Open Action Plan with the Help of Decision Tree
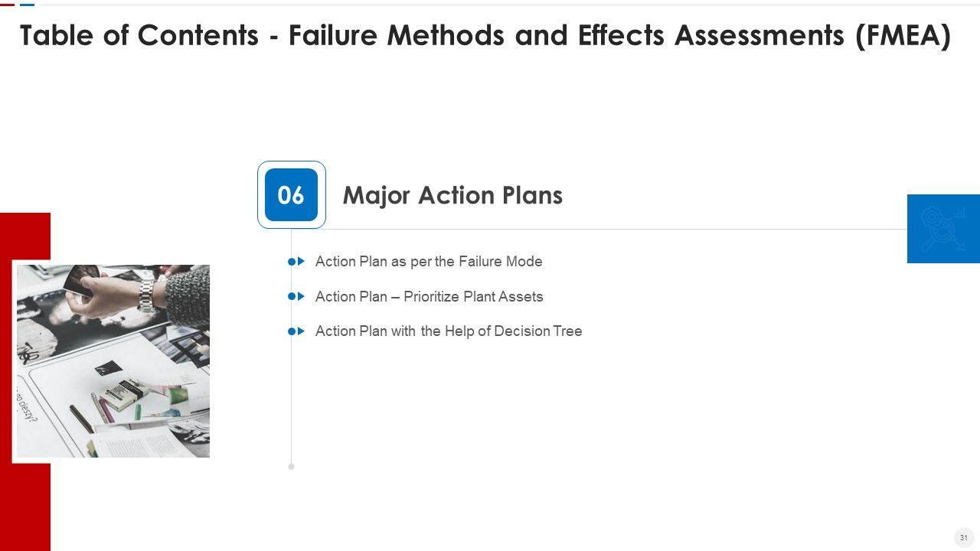This screenshot has height=551, width=980. point(449,331)
